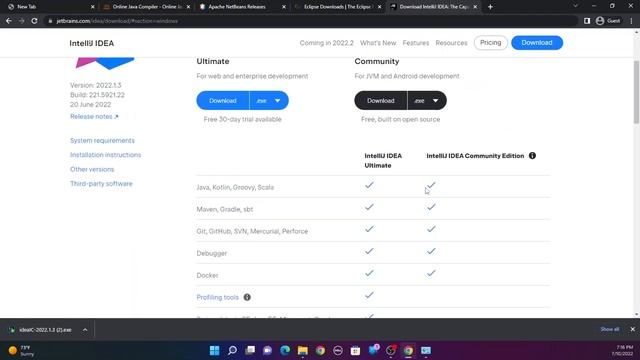
Task: Click the Pricing button
Action: click(x=491, y=42)
